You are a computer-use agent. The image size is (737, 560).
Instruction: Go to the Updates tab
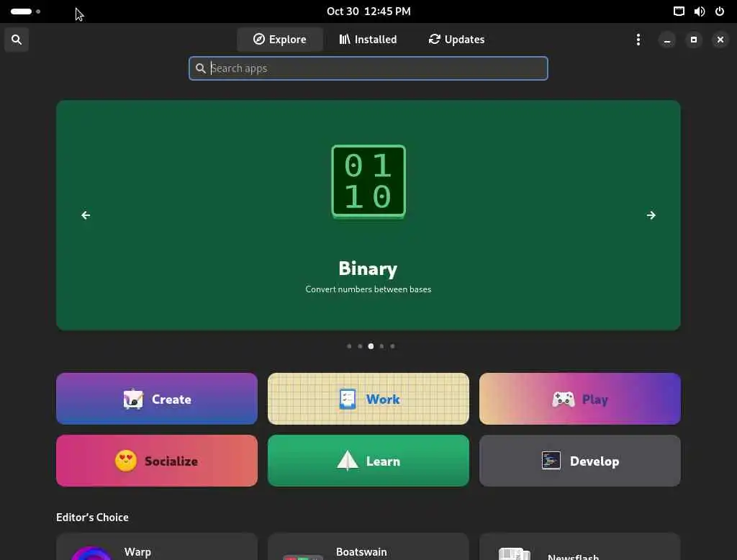pyautogui.click(x=456, y=40)
